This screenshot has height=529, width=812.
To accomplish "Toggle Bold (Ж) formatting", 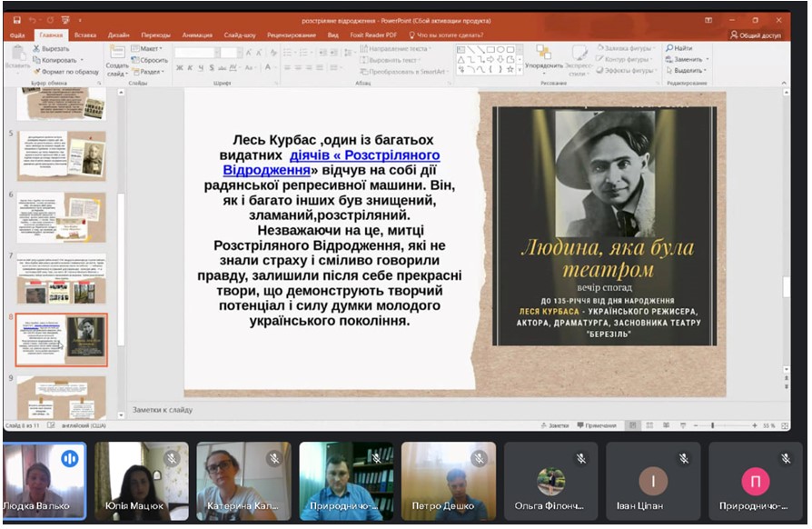I will [180, 68].
